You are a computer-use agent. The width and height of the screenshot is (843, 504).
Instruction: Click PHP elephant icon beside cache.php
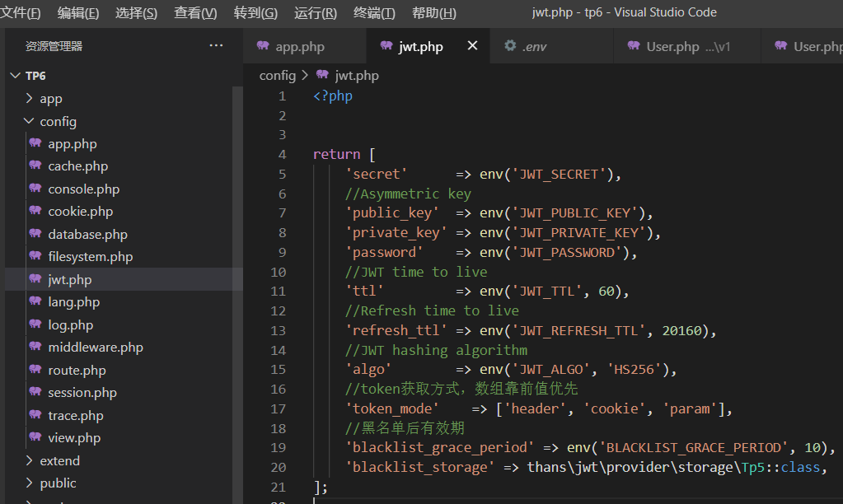(x=35, y=166)
